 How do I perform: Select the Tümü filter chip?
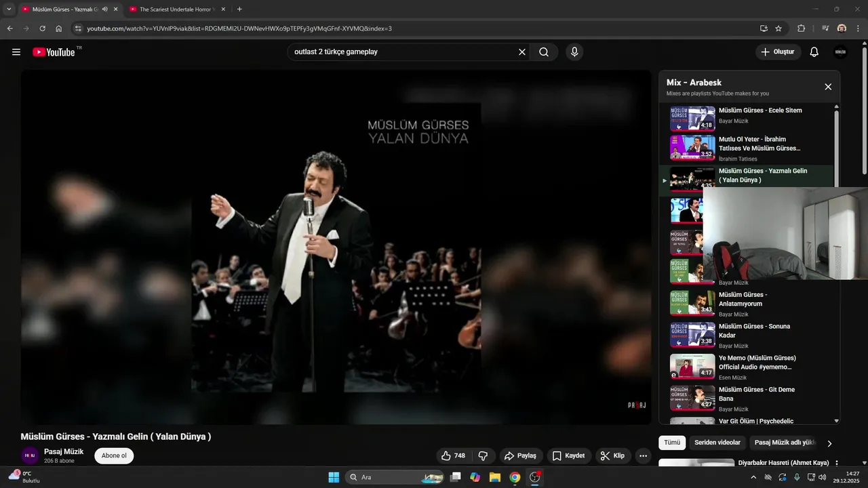pyautogui.click(x=671, y=443)
